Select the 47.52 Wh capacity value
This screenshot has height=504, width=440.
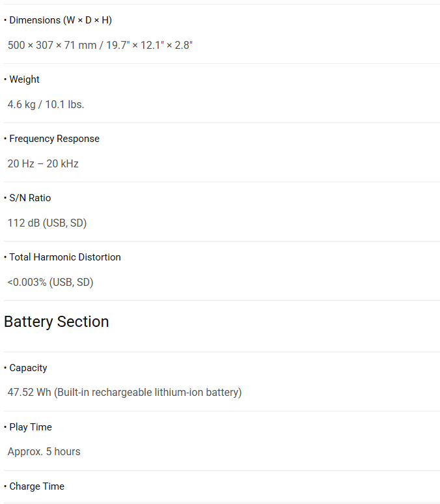[x=29, y=393]
